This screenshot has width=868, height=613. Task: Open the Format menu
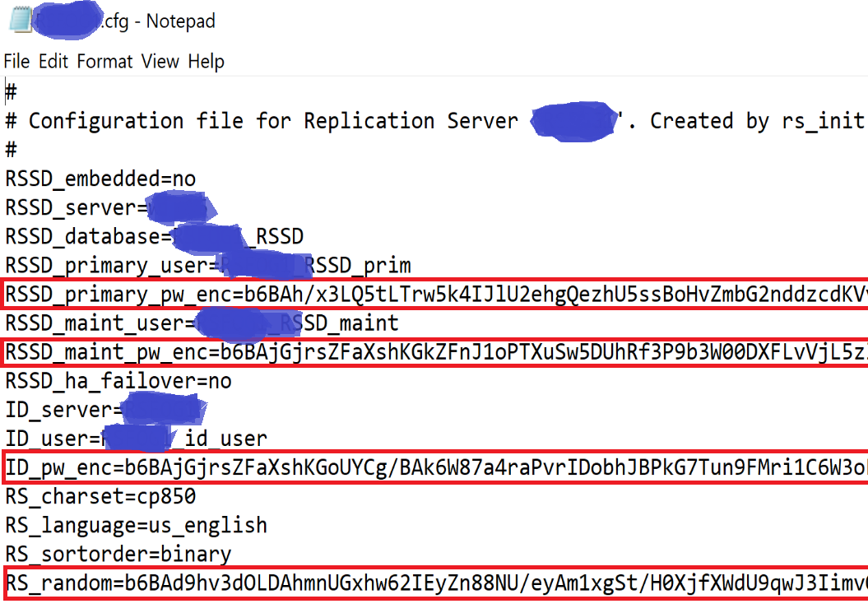104,61
